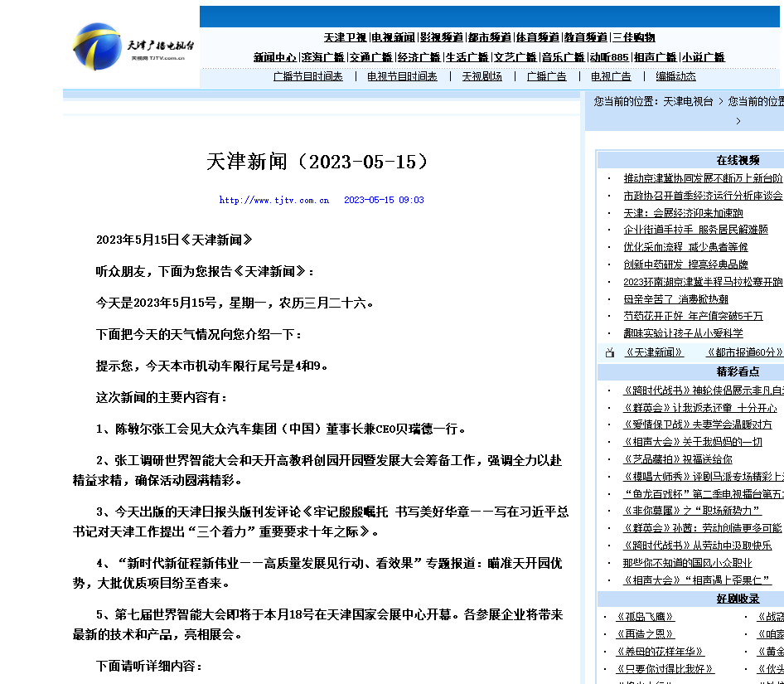This screenshot has width=784, height=684.
Task: Open video 2023环南湖京津冀半程马拉松赛开跑
Action: 699,280
